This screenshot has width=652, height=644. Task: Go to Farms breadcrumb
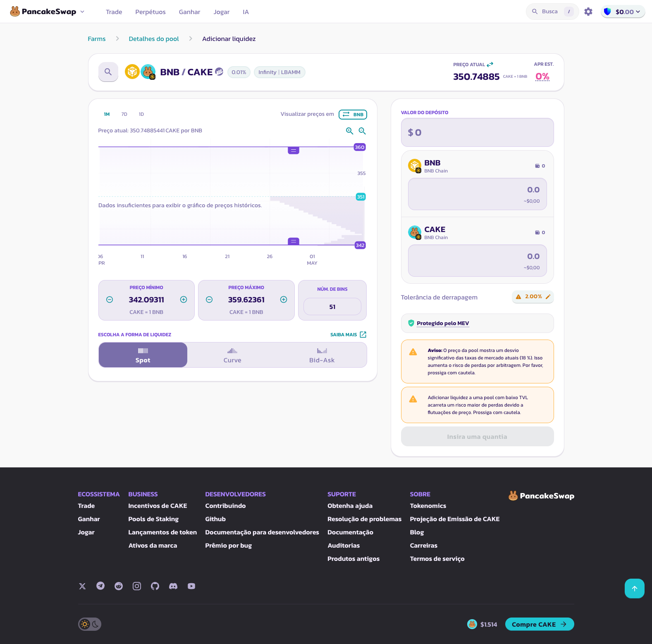97,39
